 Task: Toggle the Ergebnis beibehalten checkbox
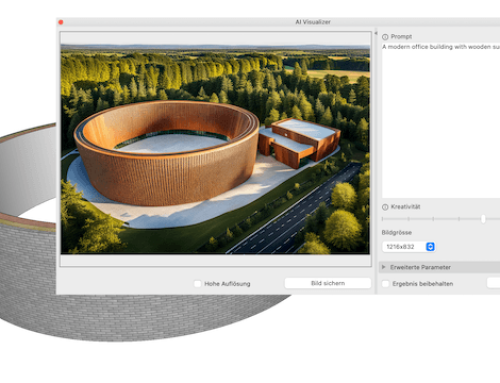385,284
